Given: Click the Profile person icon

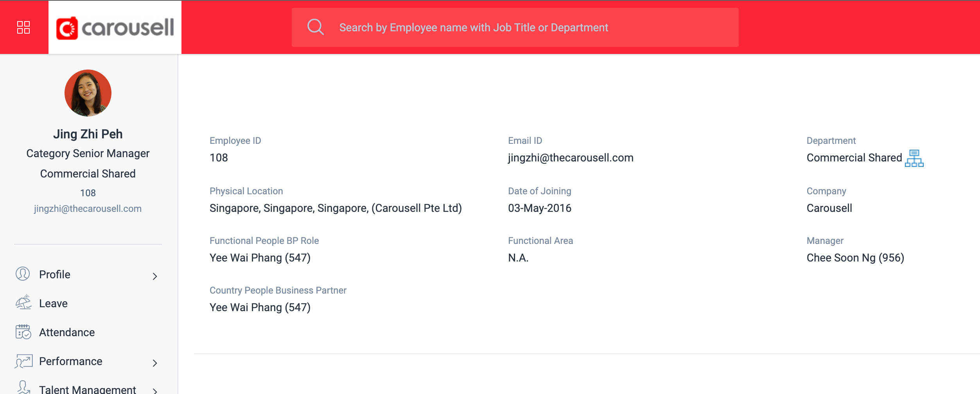Looking at the screenshot, I should pos(23,274).
